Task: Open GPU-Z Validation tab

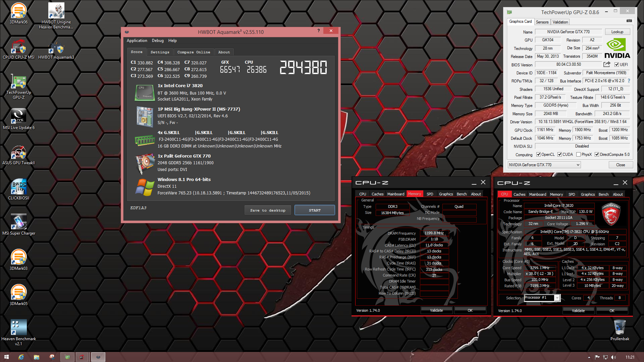Action: pyautogui.click(x=560, y=22)
